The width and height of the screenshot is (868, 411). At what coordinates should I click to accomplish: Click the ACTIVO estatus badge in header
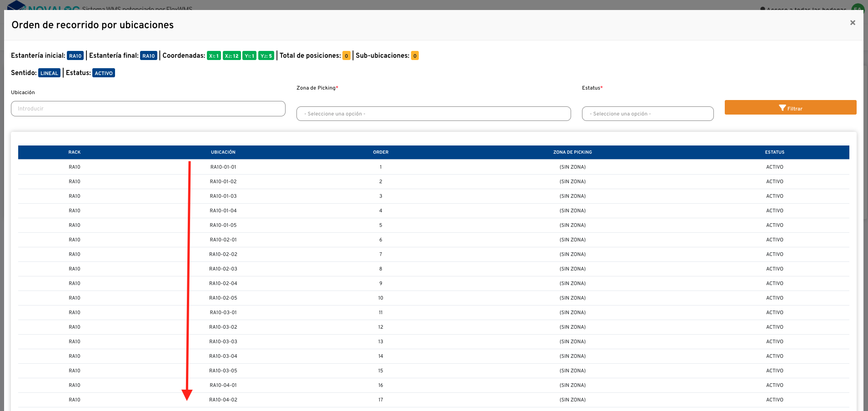(104, 73)
